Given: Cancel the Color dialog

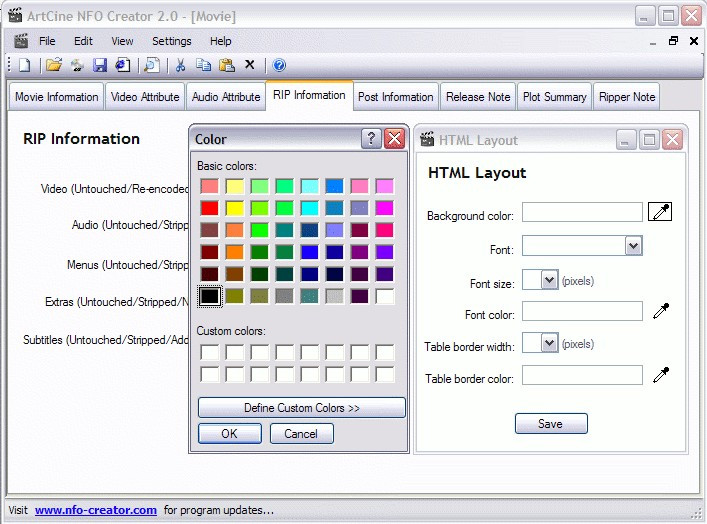Looking at the screenshot, I should (301, 433).
